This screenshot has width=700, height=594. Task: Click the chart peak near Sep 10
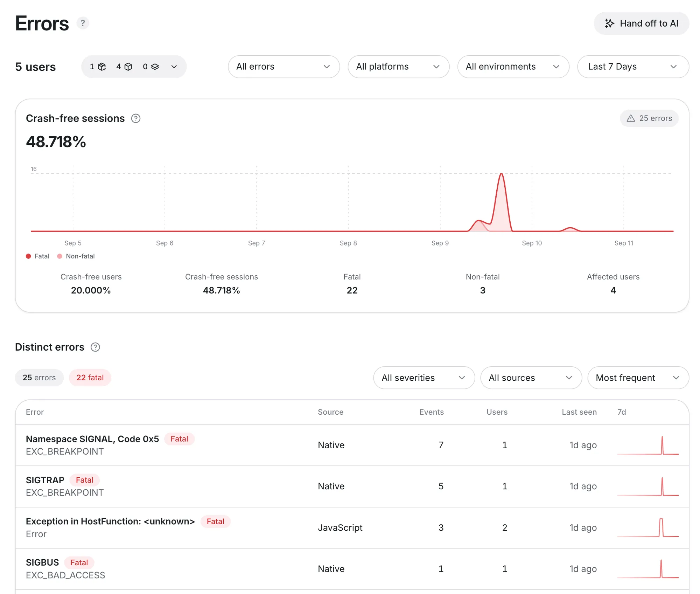[x=502, y=174]
